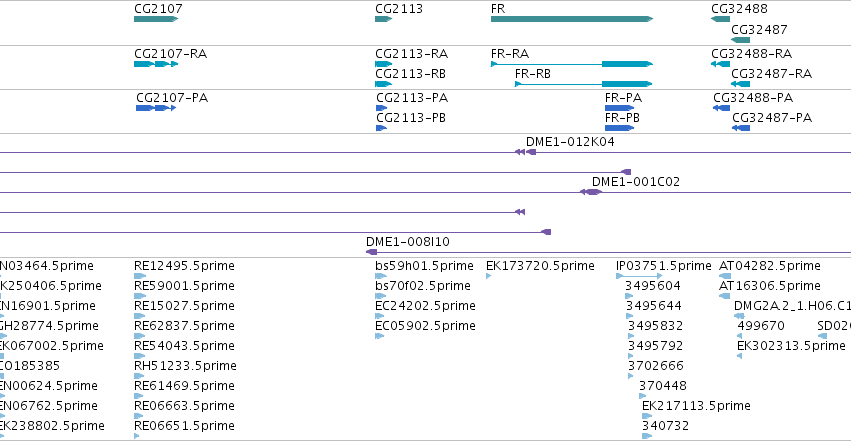Select the CG2113-RA transcript glyph
The height and width of the screenshot is (441, 851).
[383, 64]
